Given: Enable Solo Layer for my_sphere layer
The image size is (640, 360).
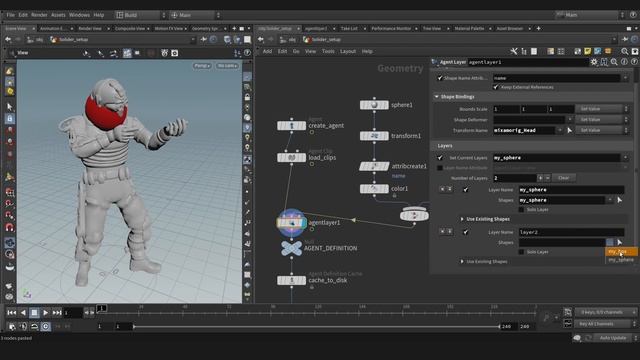Looking at the screenshot, I should [x=521, y=209].
